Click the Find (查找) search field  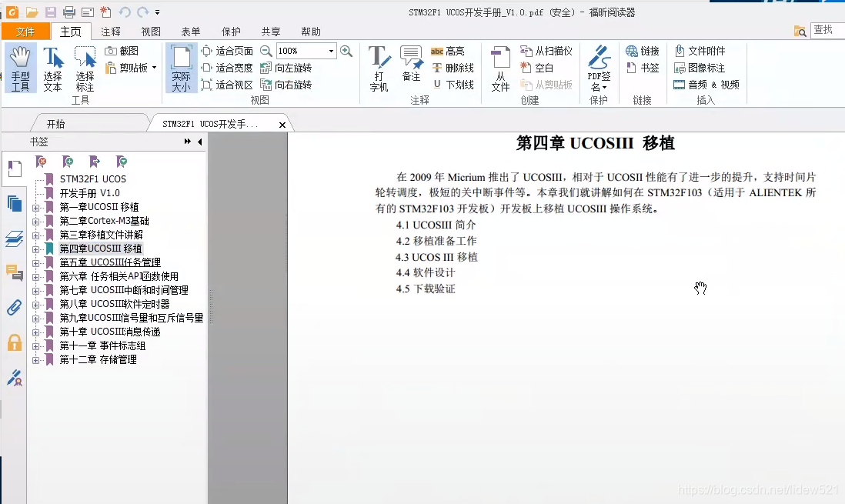point(828,30)
